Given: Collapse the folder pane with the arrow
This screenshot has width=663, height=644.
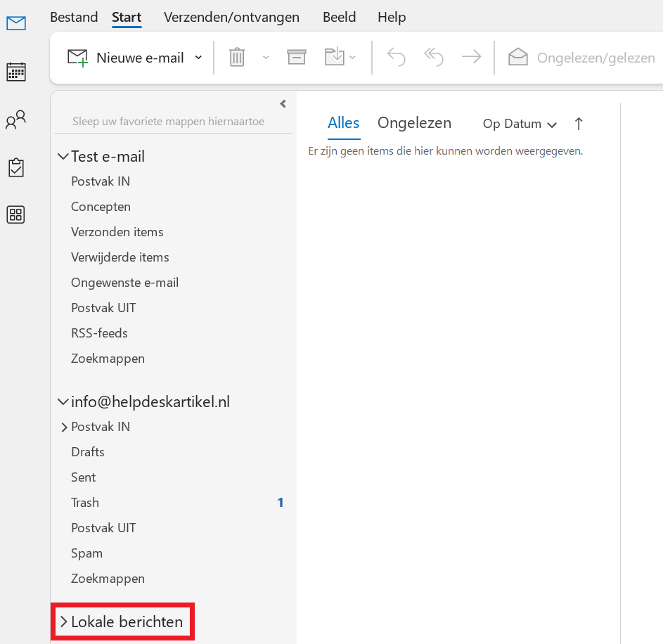Looking at the screenshot, I should (x=283, y=104).
